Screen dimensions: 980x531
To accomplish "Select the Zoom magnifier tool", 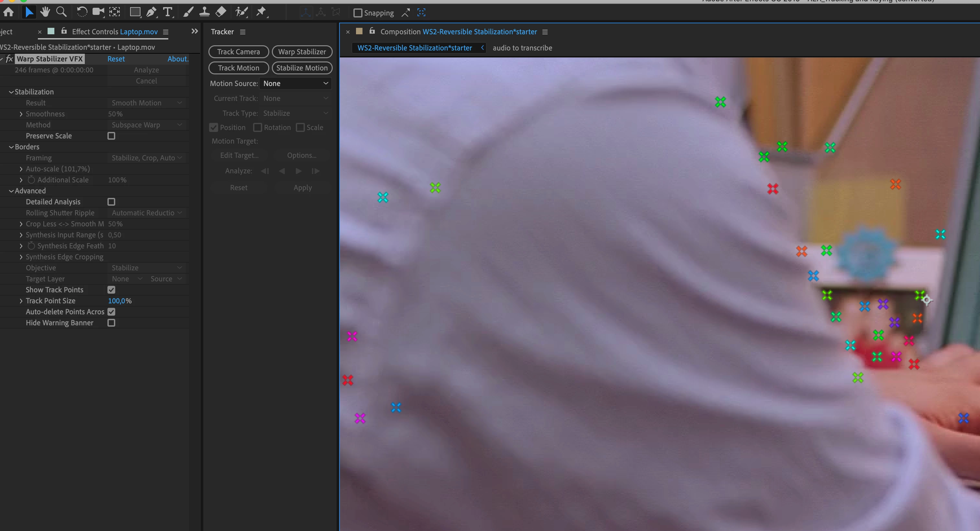I will (61, 12).
